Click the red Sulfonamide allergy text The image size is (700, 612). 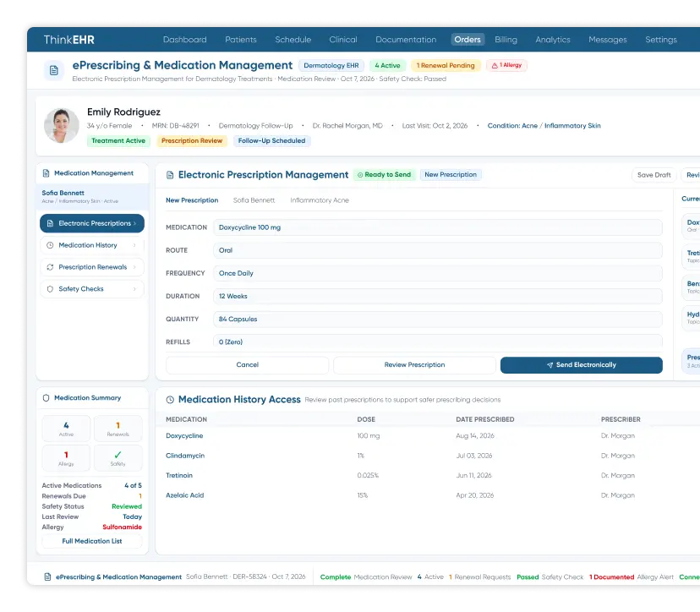pos(123,527)
